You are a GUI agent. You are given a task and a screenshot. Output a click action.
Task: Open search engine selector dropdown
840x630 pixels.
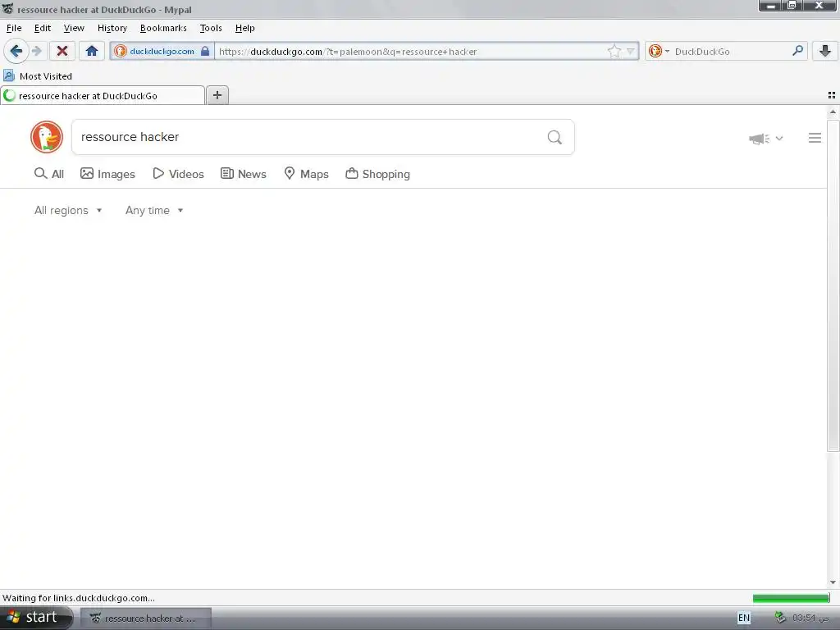659,52
